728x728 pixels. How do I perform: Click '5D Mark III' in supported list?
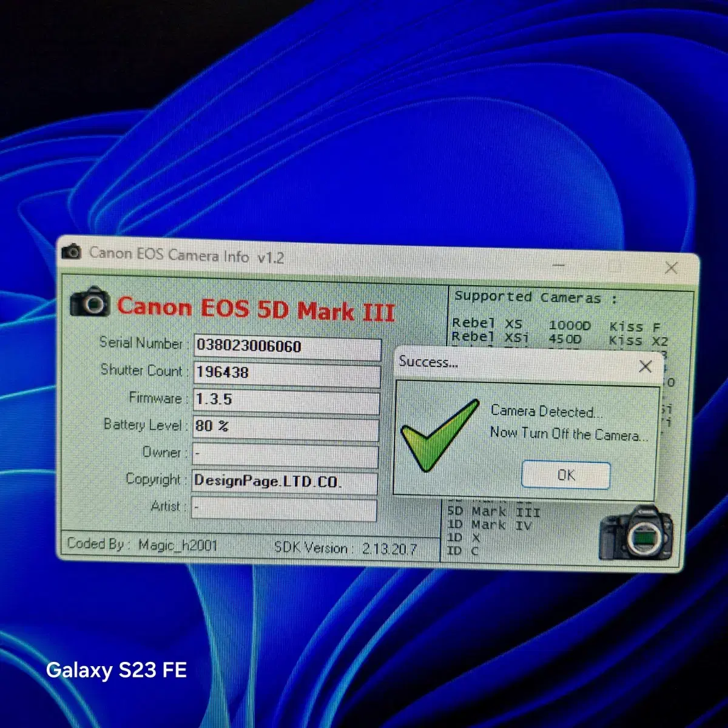494,512
